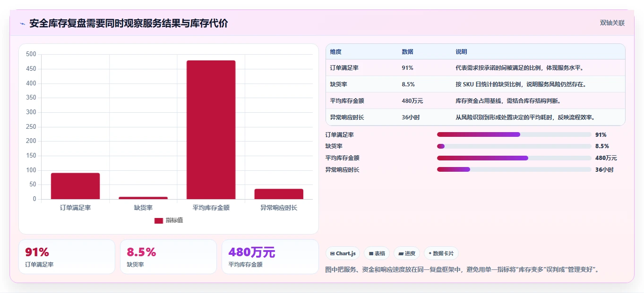Click the 平均库存金额 x-axis label
The image size is (644, 293).
coord(211,208)
